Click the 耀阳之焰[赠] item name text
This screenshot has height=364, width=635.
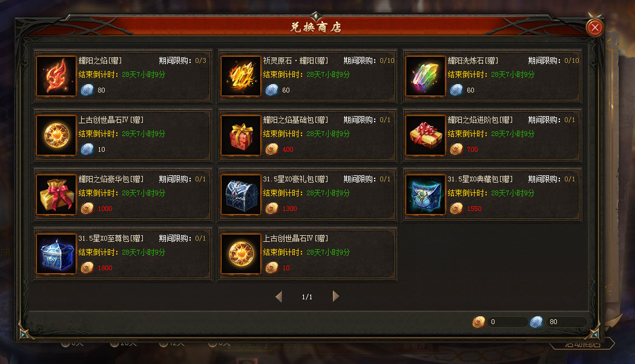click(100, 60)
